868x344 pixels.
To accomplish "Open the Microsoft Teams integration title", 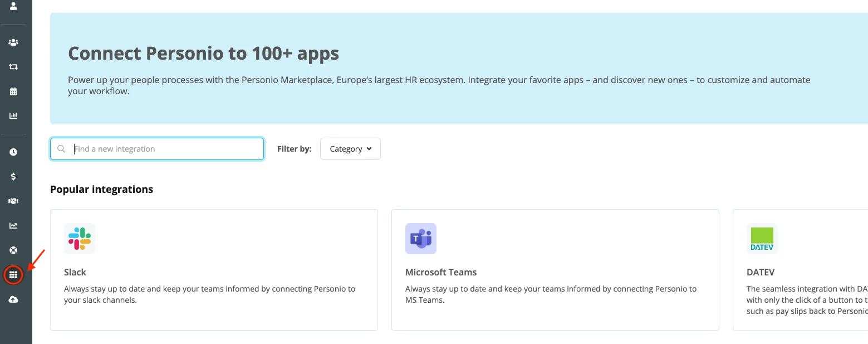I will coord(441,272).
